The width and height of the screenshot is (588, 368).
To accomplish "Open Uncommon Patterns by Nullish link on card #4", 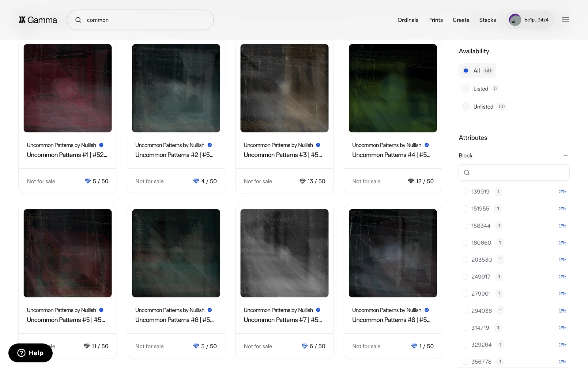I will pyautogui.click(x=386, y=145).
